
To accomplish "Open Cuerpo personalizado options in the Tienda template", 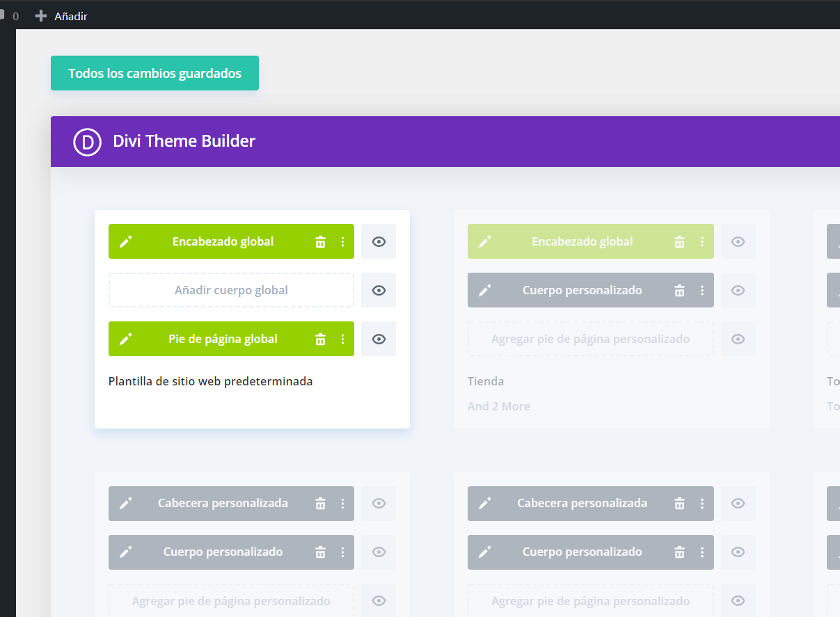I will pos(702,290).
